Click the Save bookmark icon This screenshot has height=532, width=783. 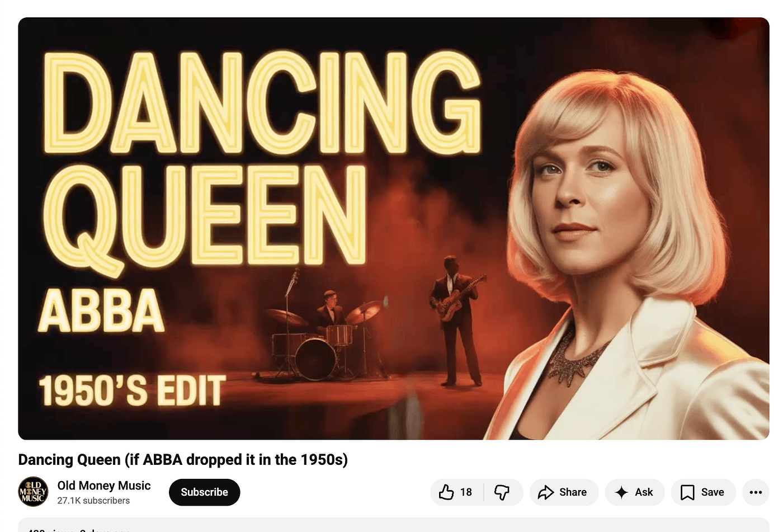pos(687,492)
